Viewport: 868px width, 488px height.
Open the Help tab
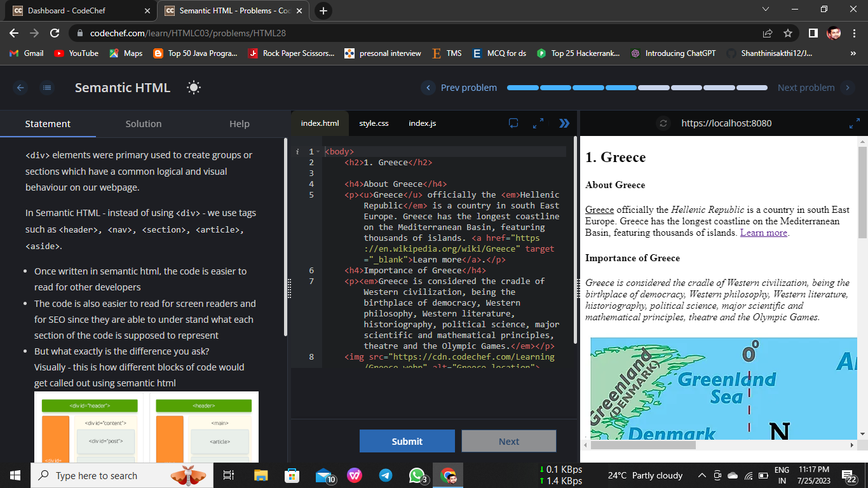[x=239, y=124]
